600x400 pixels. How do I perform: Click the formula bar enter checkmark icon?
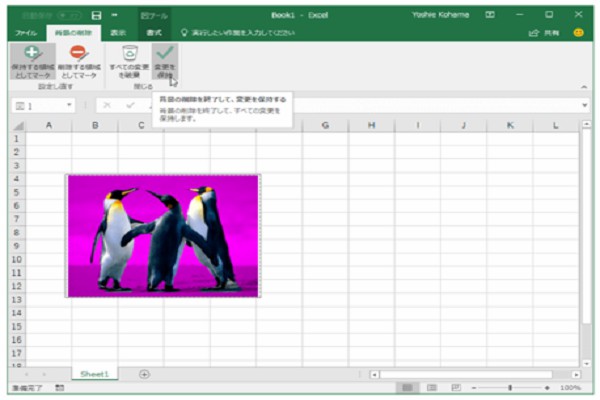[130, 105]
